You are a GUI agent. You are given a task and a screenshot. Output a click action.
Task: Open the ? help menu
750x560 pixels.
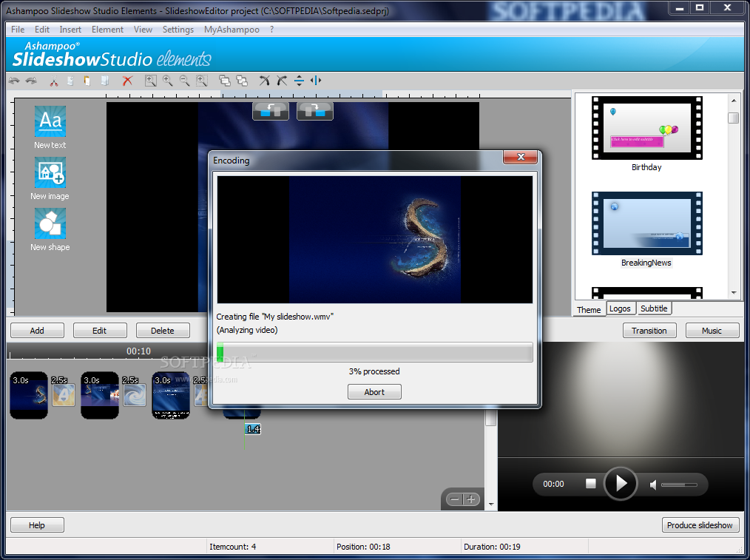click(271, 30)
